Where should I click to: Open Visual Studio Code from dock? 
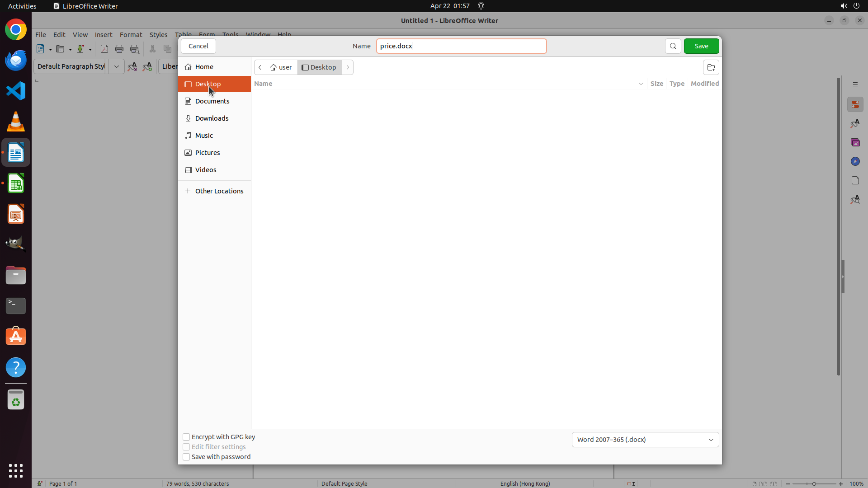click(16, 91)
